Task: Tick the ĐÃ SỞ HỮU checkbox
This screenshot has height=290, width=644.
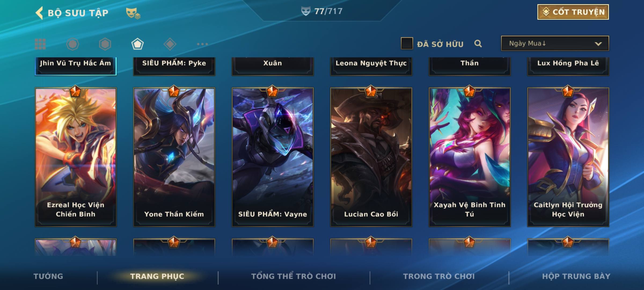Action: (x=407, y=44)
